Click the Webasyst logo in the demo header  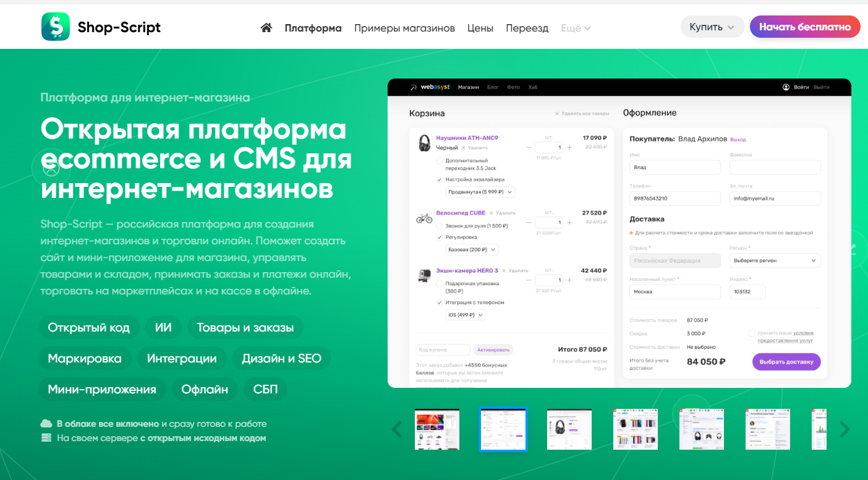click(430, 87)
